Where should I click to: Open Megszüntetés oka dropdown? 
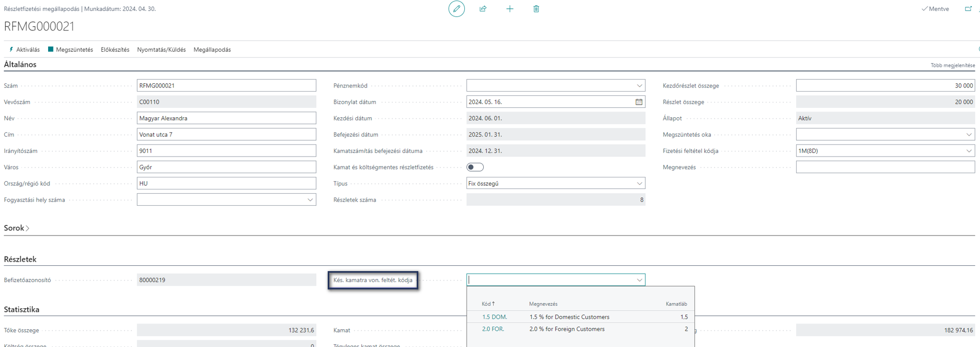tap(968, 135)
